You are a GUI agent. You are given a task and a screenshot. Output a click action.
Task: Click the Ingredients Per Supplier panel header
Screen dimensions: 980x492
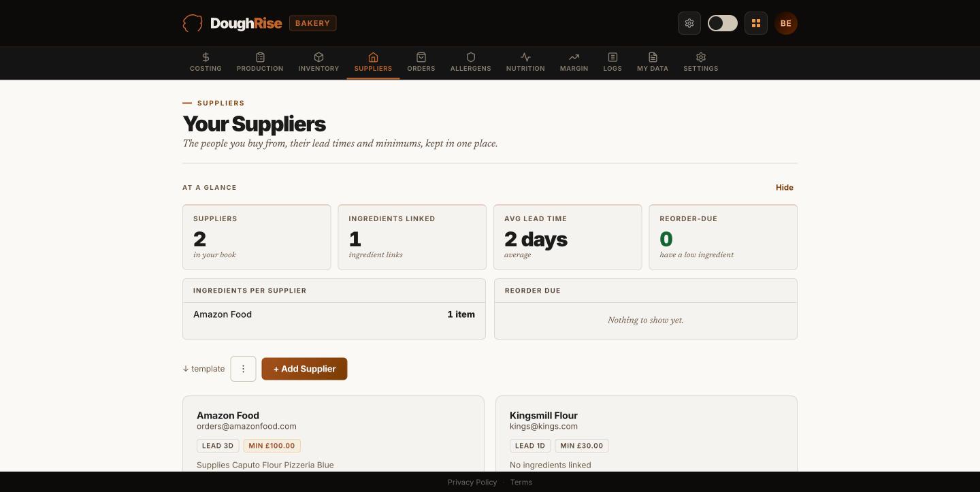point(334,291)
